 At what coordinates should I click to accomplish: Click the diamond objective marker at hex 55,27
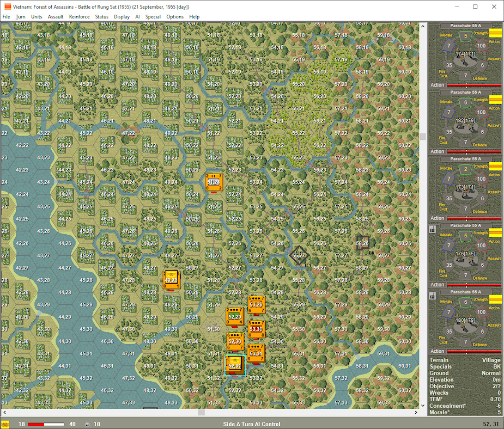tap(299, 255)
